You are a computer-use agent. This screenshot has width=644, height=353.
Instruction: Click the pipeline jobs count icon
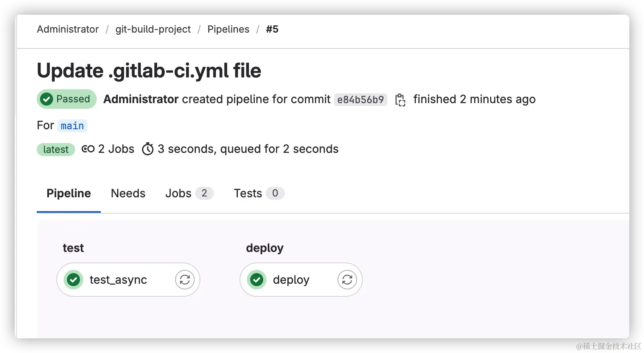pos(88,149)
